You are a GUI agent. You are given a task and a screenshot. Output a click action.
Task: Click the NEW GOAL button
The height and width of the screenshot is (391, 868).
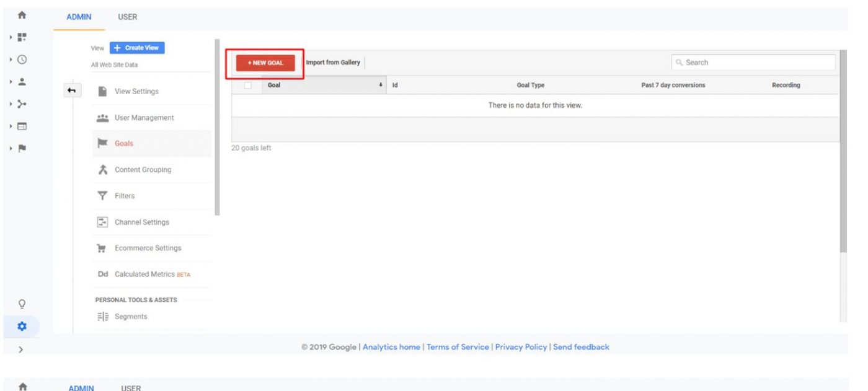[267, 63]
